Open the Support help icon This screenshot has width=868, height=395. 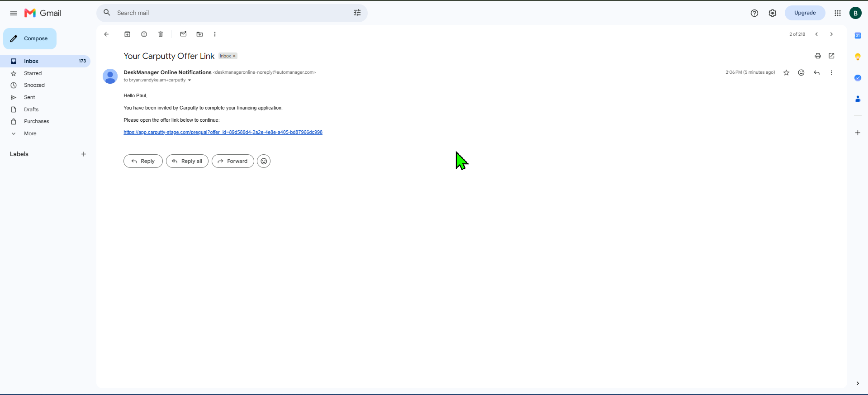click(x=754, y=13)
